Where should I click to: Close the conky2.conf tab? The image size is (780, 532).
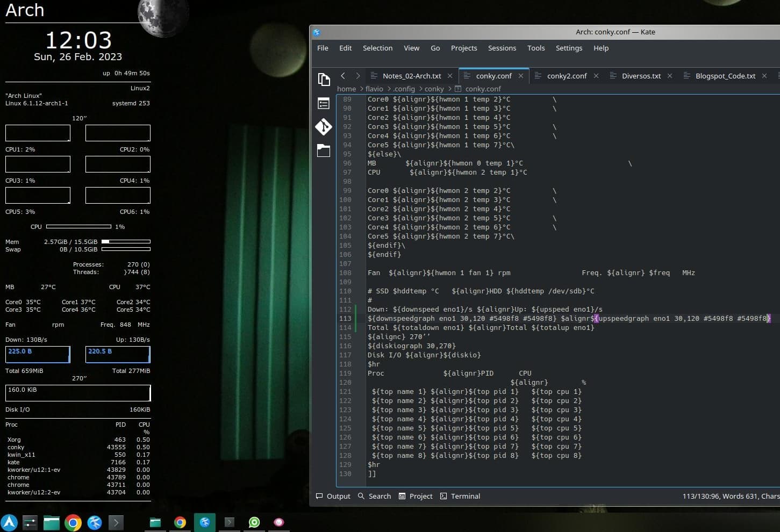[596, 76]
